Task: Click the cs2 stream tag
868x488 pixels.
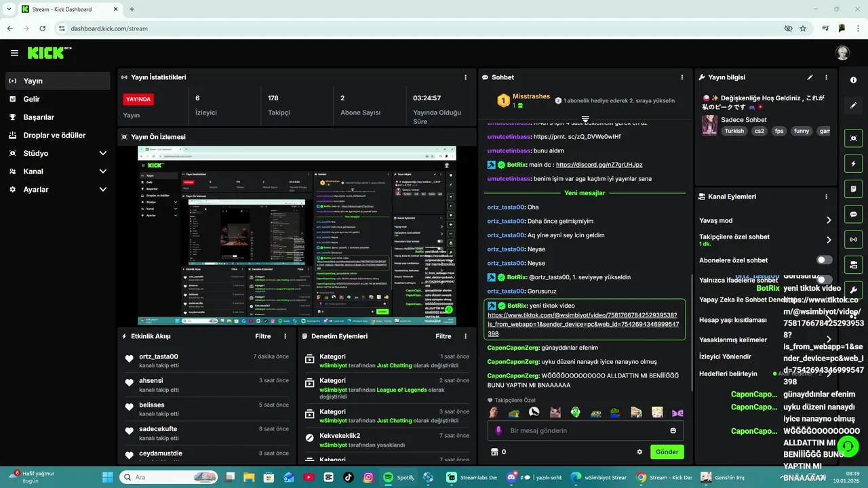Action: [758, 131]
